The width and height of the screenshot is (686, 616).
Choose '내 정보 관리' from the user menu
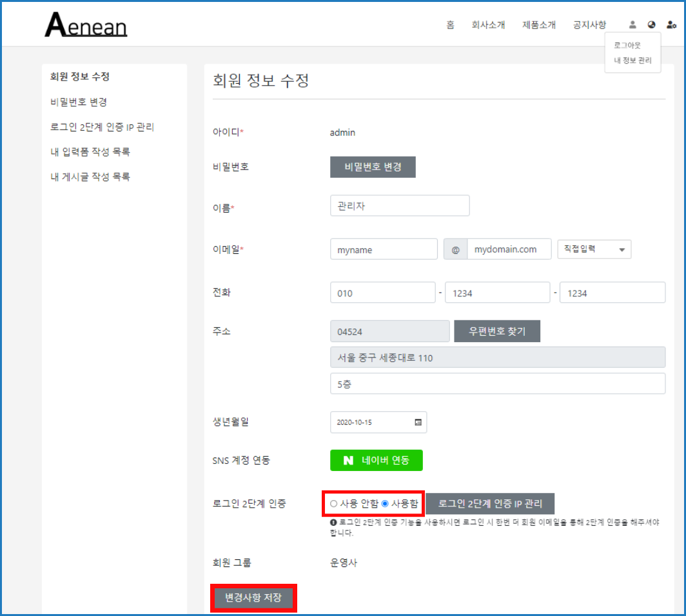tap(632, 61)
